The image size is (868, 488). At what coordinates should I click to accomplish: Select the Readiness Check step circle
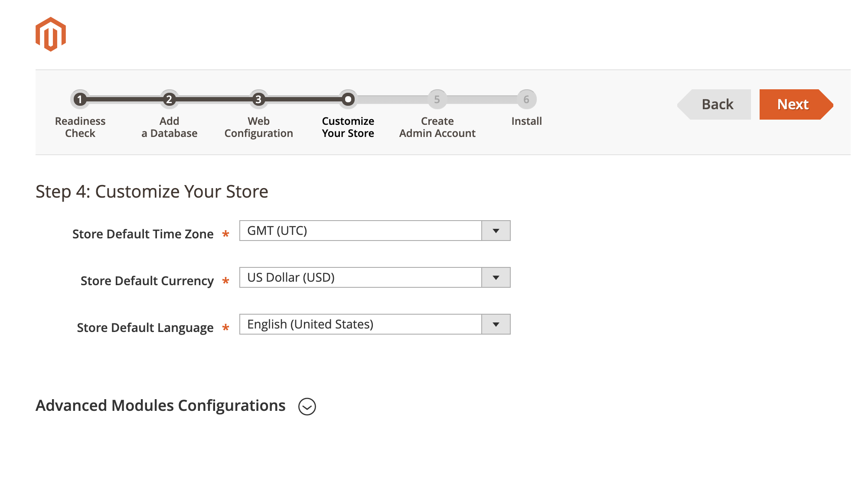pyautogui.click(x=81, y=99)
